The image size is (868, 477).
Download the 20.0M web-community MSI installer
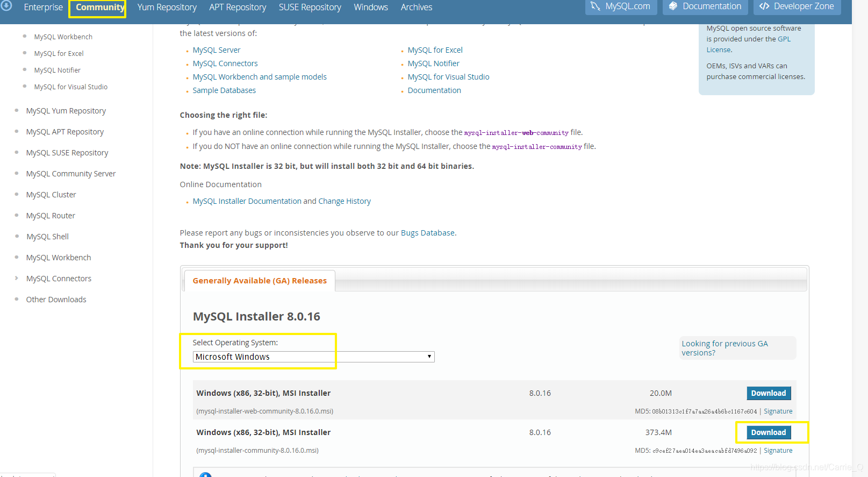(769, 393)
